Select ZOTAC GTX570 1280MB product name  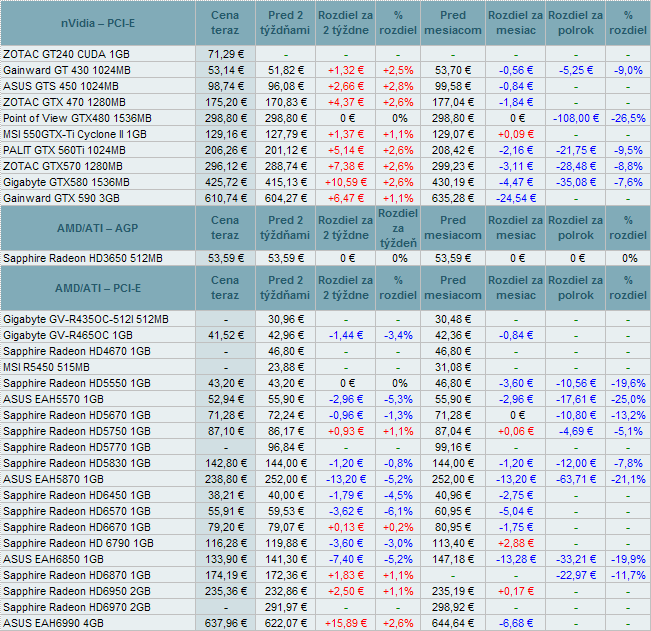point(63,166)
